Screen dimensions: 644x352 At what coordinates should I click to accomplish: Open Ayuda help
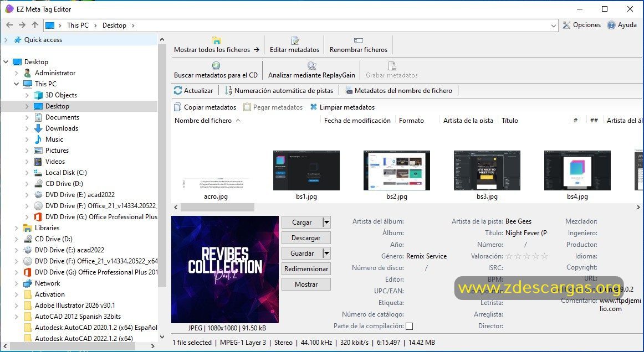622,25
